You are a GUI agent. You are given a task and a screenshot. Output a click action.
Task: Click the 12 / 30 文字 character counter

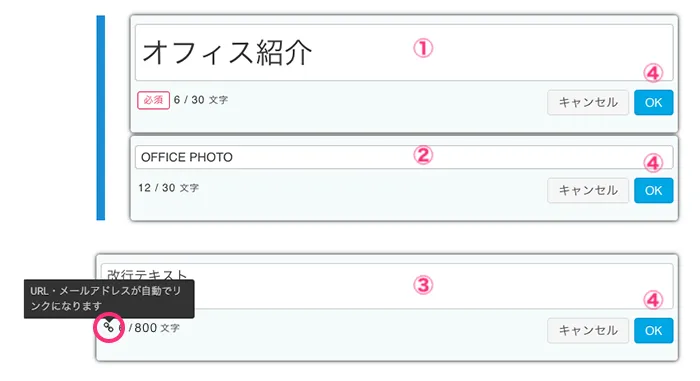(x=168, y=188)
